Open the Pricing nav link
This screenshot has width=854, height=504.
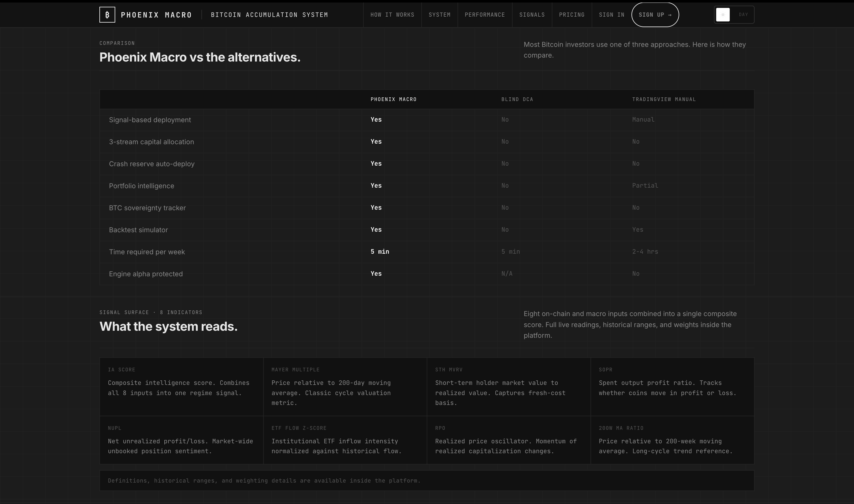572,15
